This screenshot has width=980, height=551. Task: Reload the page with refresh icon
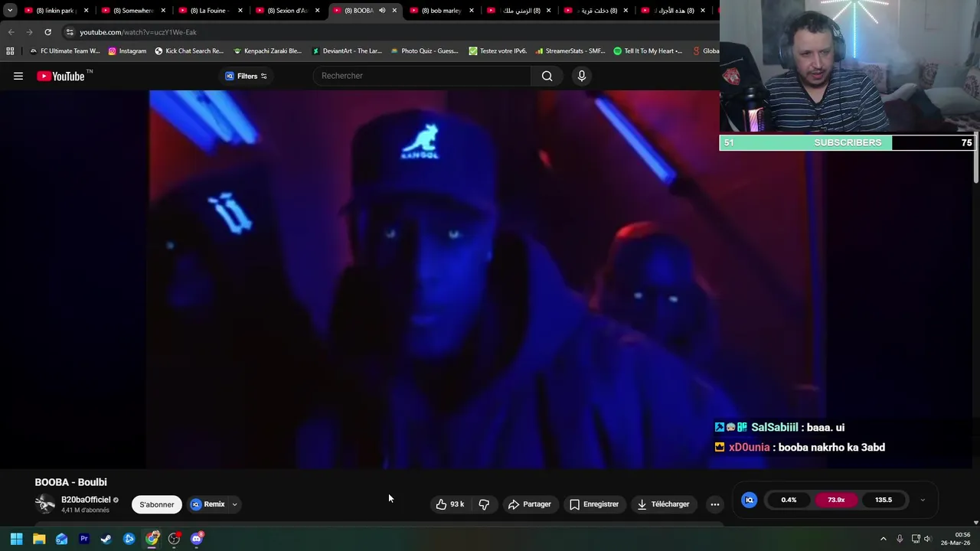click(x=47, y=32)
